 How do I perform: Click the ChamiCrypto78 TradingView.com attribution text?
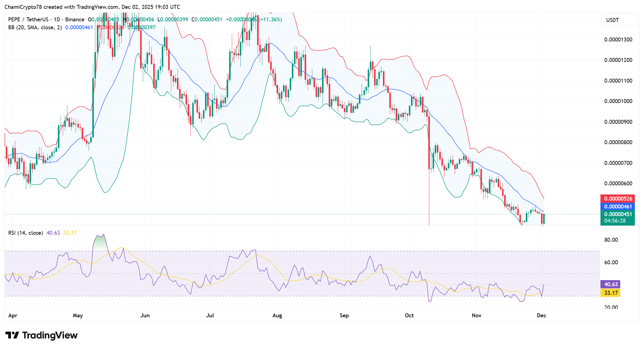pyautogui.click(x=92, y=7)
